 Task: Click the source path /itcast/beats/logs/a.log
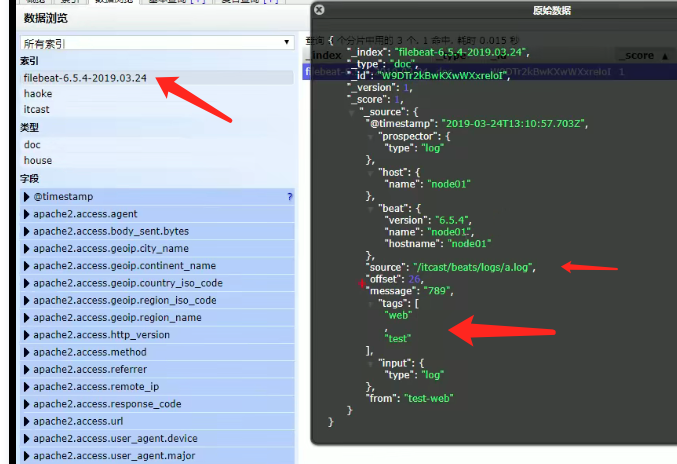(x=472, y=267)
